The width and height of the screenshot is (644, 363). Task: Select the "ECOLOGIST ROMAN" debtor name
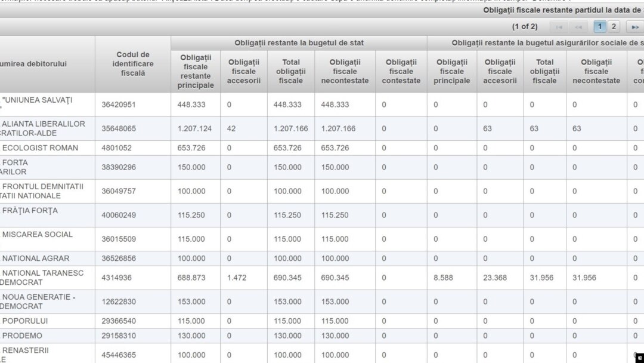click(40, 148)
